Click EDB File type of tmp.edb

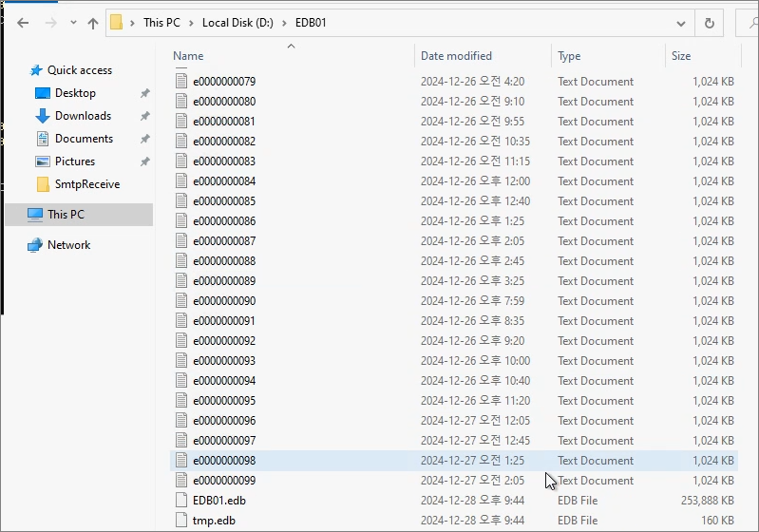pyautogui.click(x=578, y=521)
